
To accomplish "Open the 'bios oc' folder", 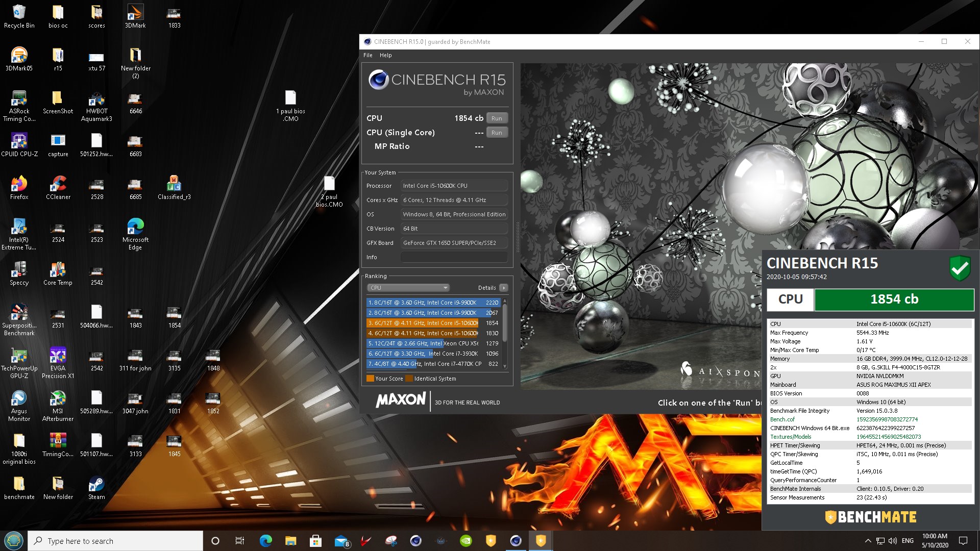I will pyautogui.click(x=58, y=16).
